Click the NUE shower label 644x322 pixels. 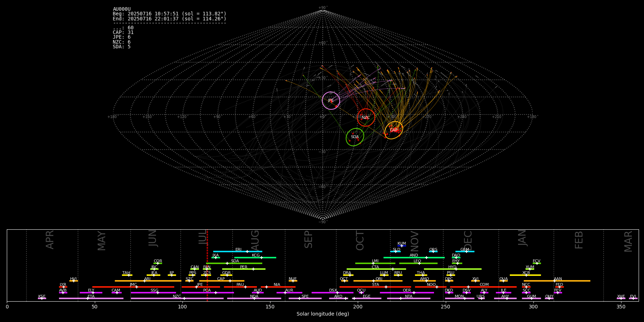coord(293,279)
